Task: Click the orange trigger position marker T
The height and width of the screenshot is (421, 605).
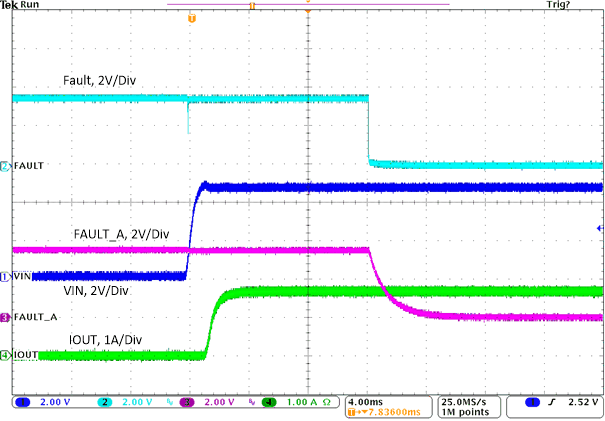Action: point(193,18)
